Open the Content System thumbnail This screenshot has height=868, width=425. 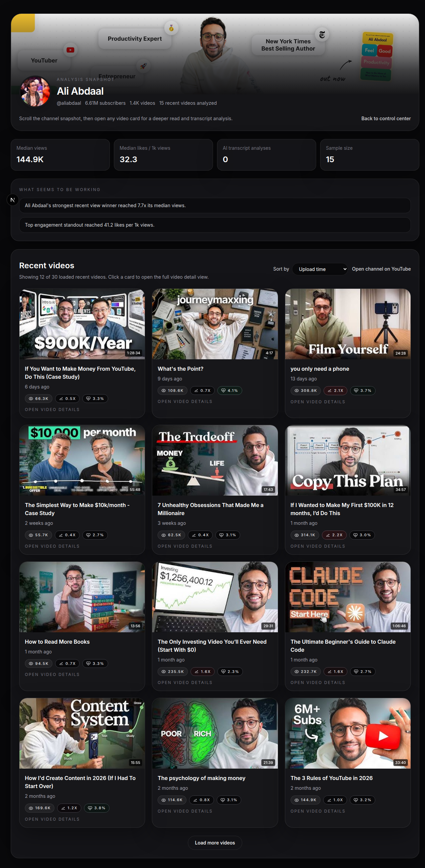[x=82, y=733]
